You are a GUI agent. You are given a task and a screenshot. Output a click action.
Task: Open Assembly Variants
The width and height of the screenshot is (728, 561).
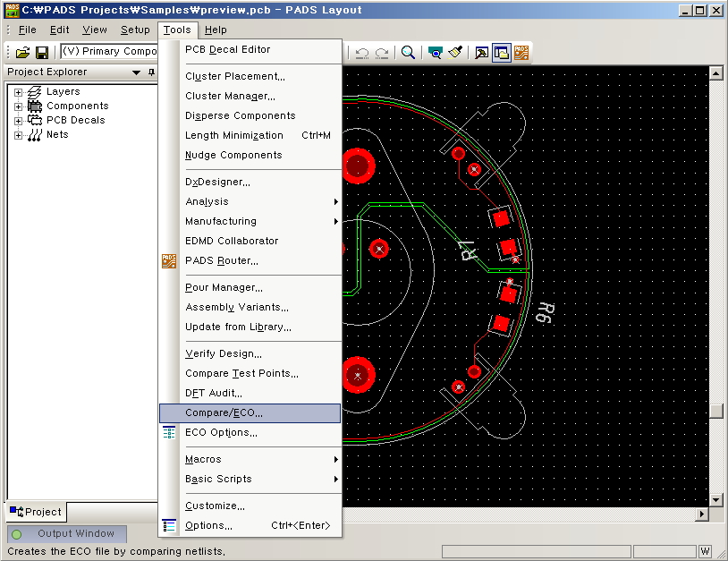pos(250,308)
